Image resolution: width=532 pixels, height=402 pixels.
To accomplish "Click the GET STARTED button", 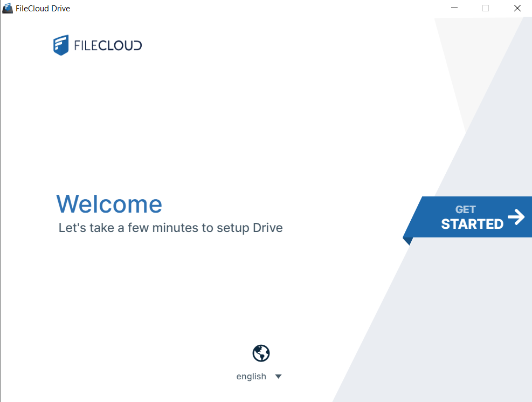I will point(473,216).
